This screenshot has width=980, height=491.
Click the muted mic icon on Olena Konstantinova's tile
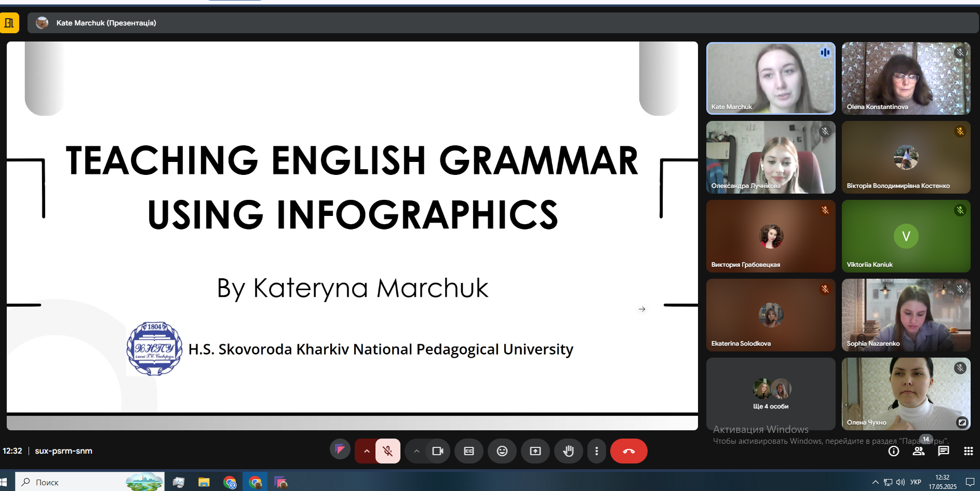coord(960,52)
